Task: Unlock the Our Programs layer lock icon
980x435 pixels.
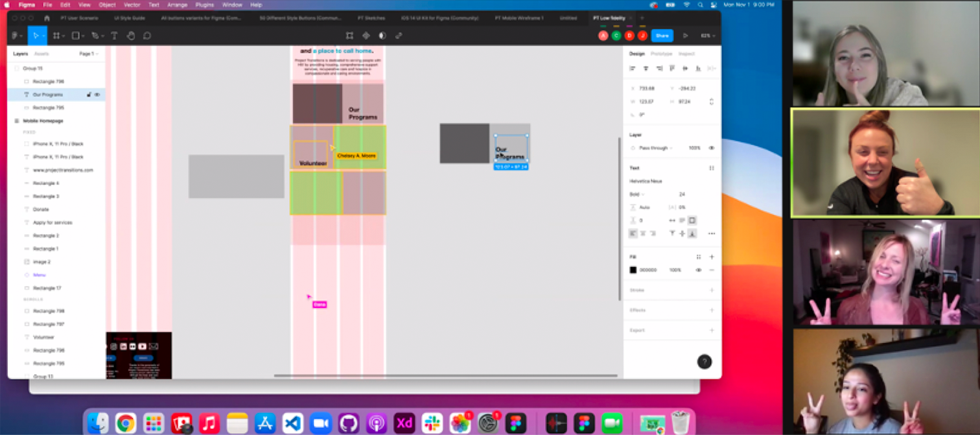Action: 89,95
